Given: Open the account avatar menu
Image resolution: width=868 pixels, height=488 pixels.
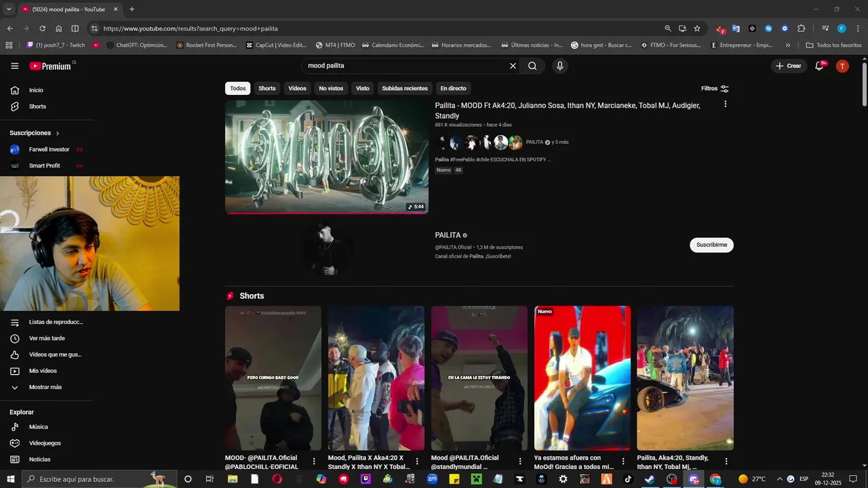Looking at the screenshot, I should (842, 66).
